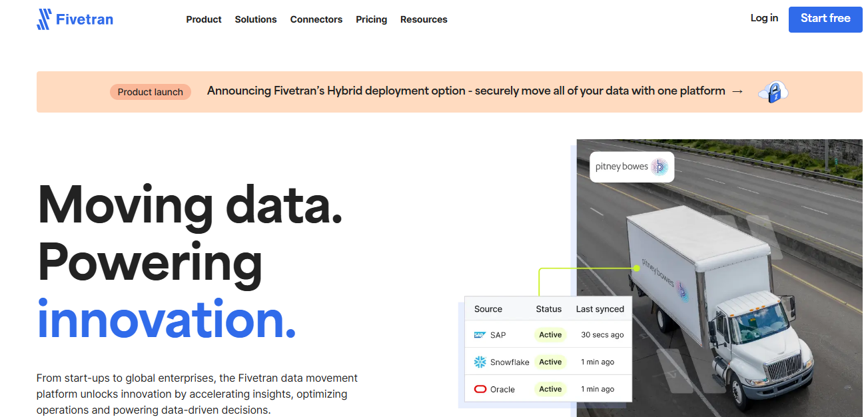The image size is (868, 417).
Task: Click the Status column header
Action: [x=549, y=309]
